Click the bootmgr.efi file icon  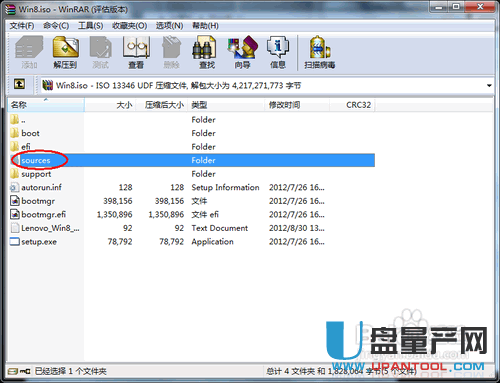tap(15, 214)
